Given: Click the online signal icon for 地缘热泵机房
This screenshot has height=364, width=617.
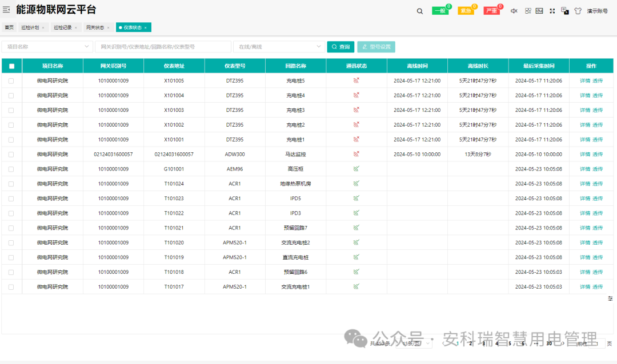Looking at the screenshot, I should [356, 183].
